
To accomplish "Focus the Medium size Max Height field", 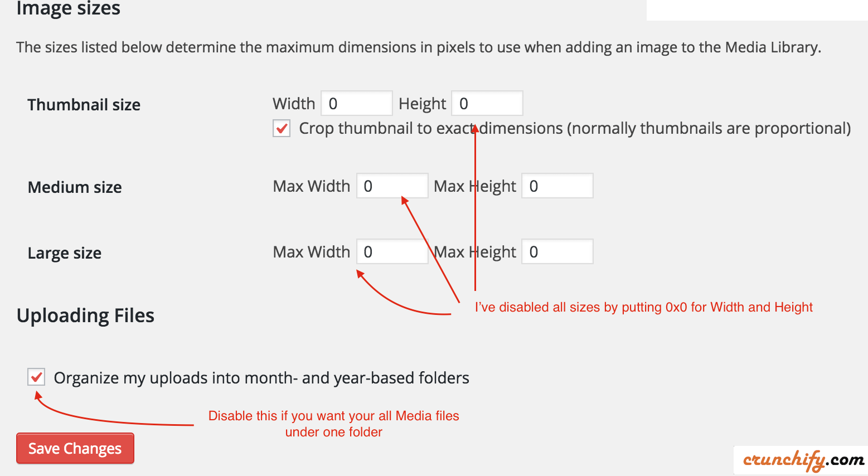I will click(x=557, y=186).
